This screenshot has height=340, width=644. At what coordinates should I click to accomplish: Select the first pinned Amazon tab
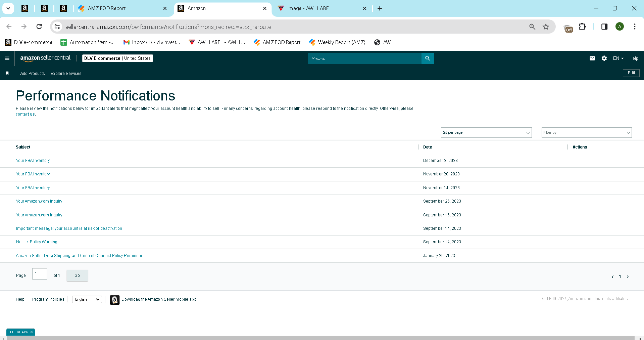pyautogui.click(x=25, y=8)
